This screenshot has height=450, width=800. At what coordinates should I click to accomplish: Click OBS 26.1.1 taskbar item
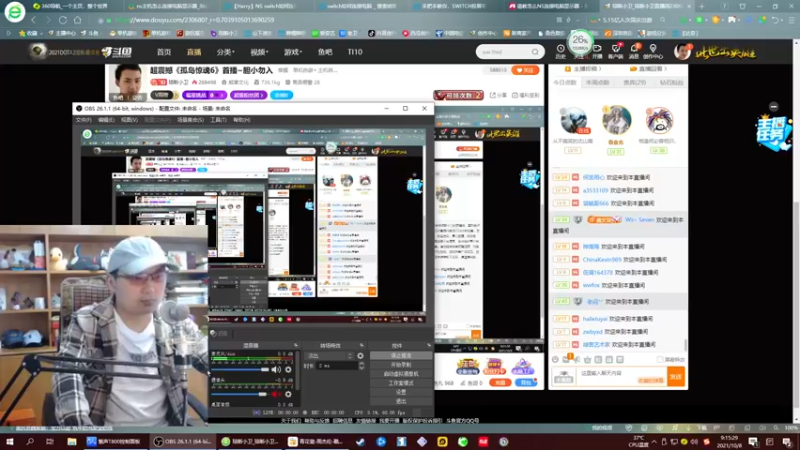[183, 441]
